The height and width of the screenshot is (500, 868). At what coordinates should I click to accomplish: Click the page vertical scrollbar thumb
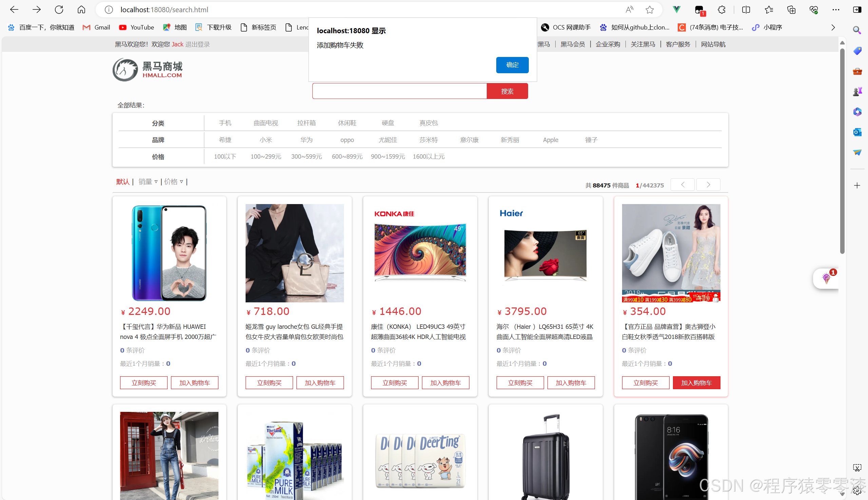(842, 151)
